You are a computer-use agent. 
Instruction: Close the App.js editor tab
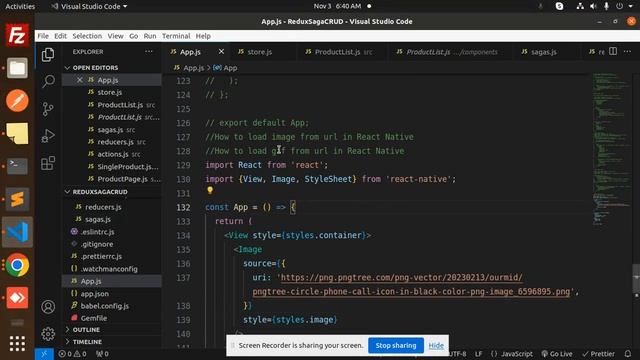[x=221, y=51]
